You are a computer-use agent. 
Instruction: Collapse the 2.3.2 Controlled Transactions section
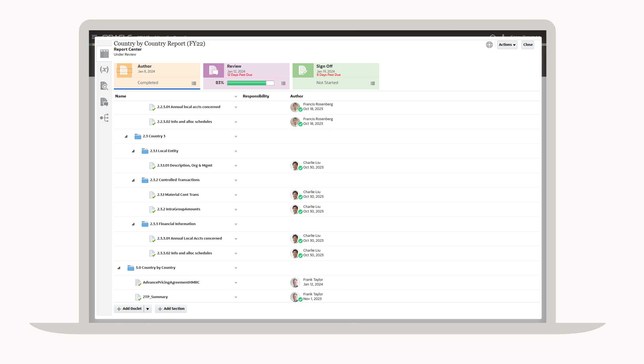click(x=133, y=180)
